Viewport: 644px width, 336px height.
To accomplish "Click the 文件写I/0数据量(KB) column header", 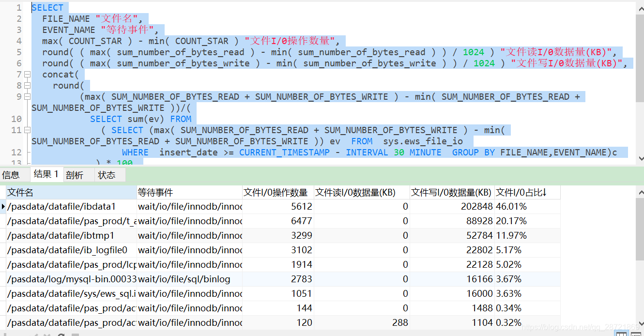I will click(x=452, y=192).
